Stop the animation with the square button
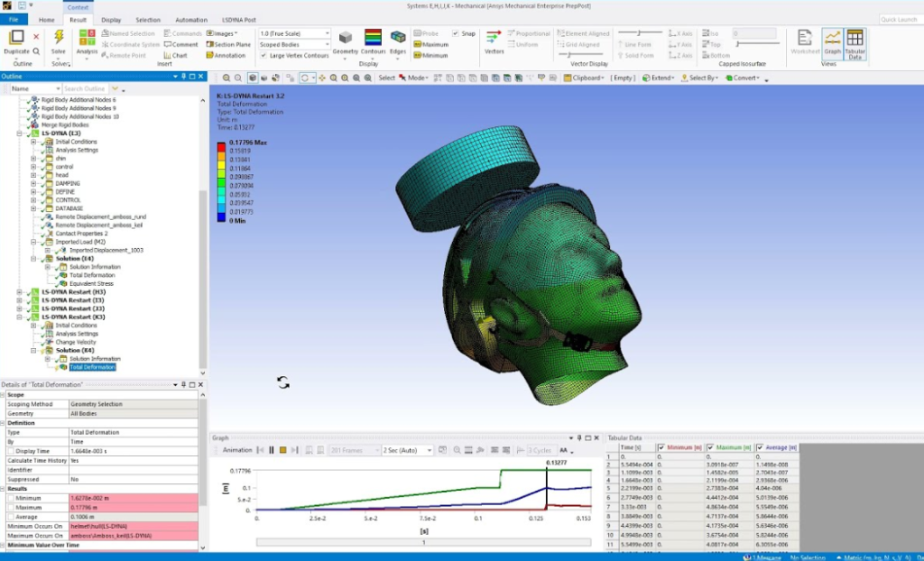 pos(282,450)
